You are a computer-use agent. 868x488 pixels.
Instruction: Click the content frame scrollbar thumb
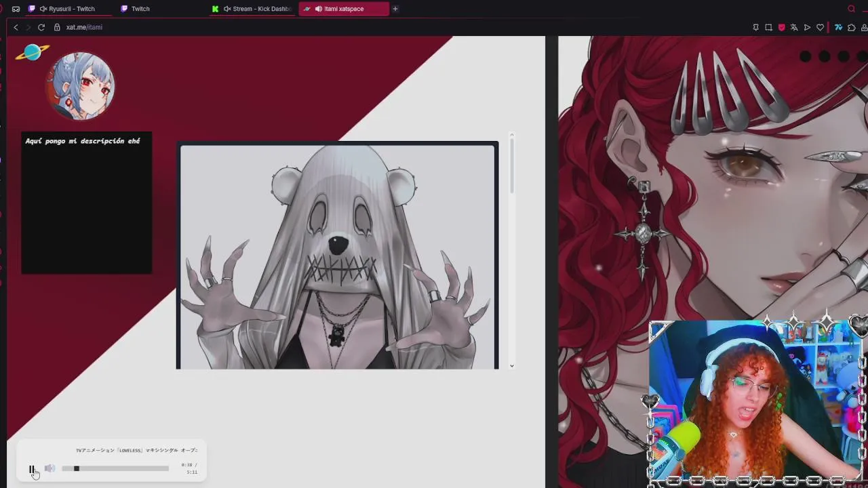pyautogui.click(x=511, y=165)
